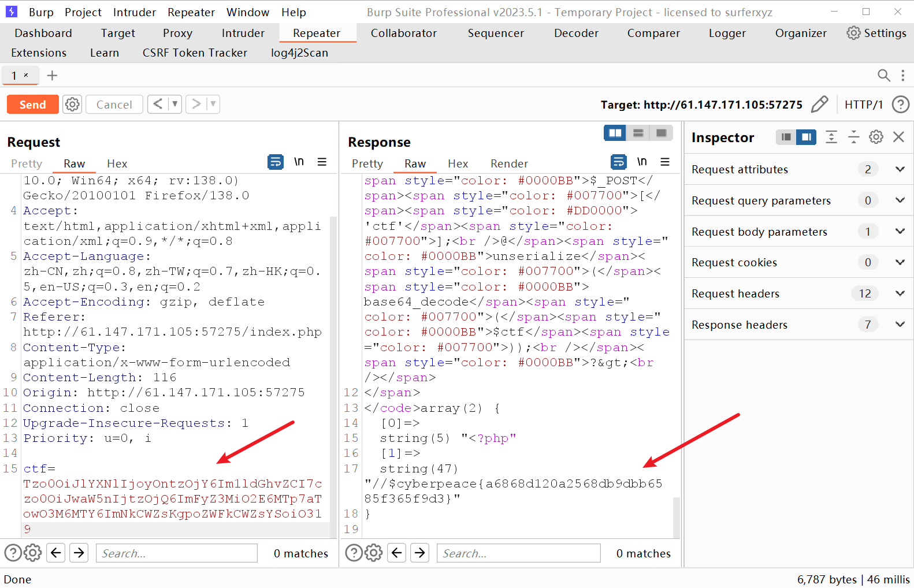The image size is (914, 588).
Task: Focus the Request search field
Action: coord(177,553)
